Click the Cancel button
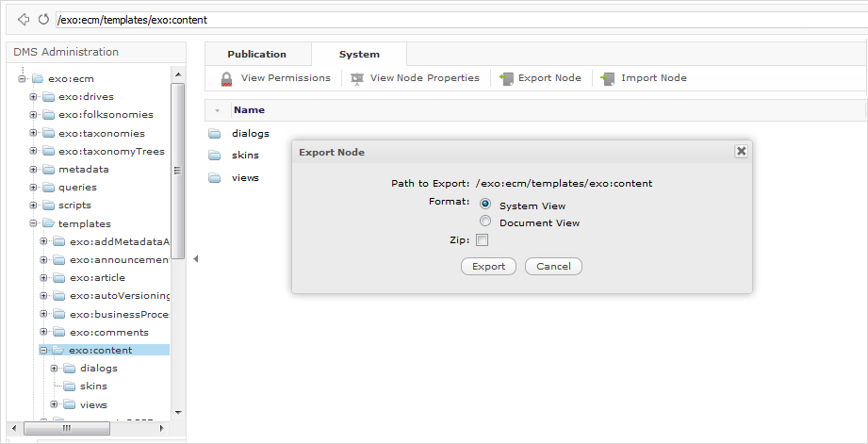The width and height of the screenshot is (868, 444). pos(553,266)
